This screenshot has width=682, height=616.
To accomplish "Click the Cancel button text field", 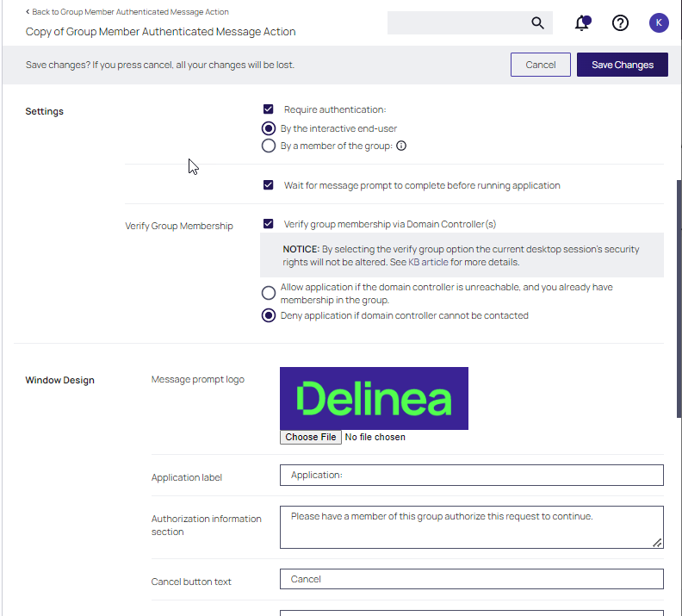I will 471,579.
